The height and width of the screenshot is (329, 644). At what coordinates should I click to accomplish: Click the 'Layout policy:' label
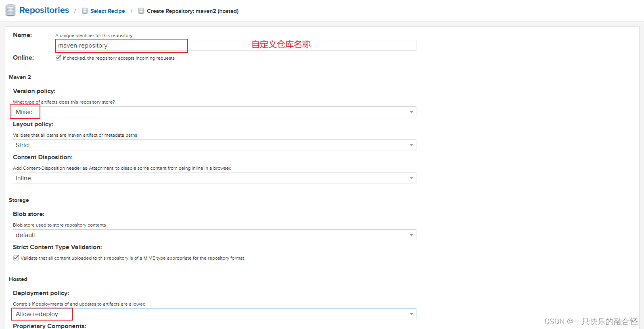point(33,124)
